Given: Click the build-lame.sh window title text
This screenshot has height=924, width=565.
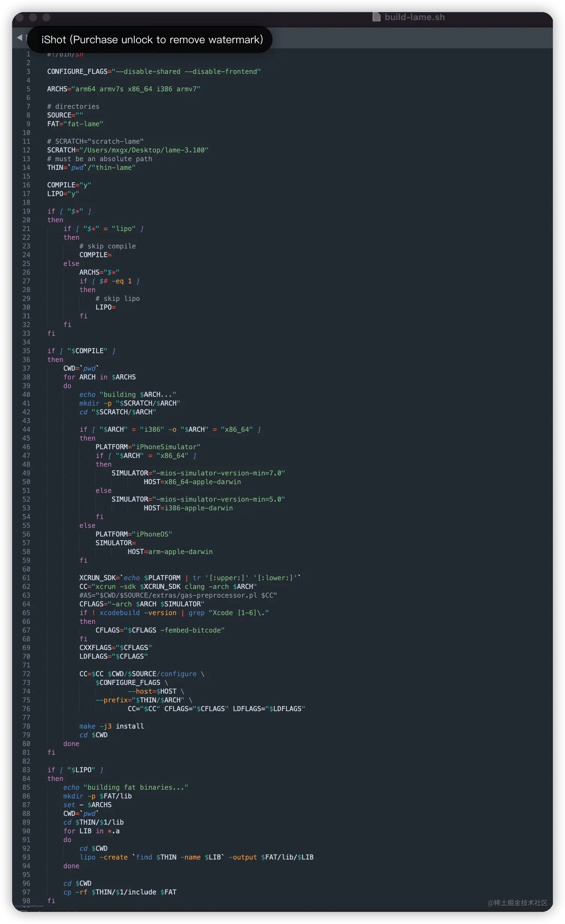Looking at the screenshot, I should pos(414,17).
